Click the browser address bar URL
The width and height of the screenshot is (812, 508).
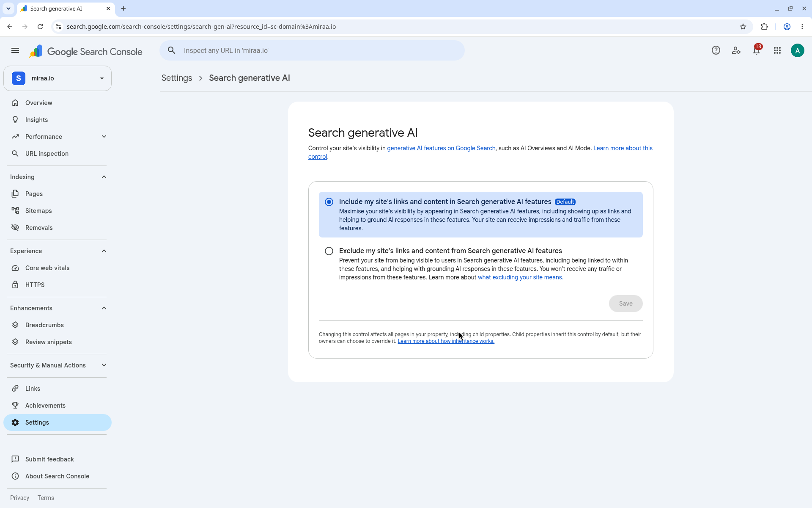click(201, 27)
